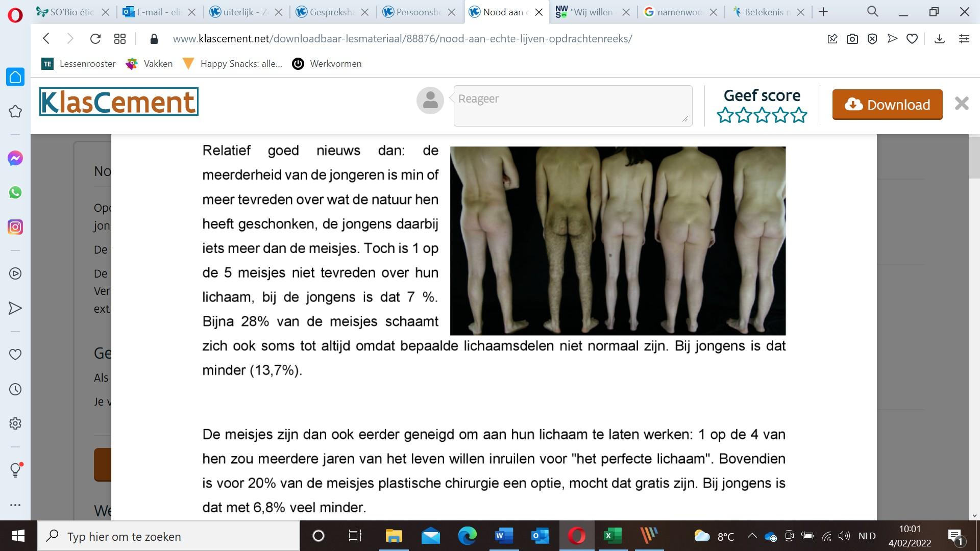Open downloads icon in address bar
Viewport: 980px width, 551px height.
(939, 39)
